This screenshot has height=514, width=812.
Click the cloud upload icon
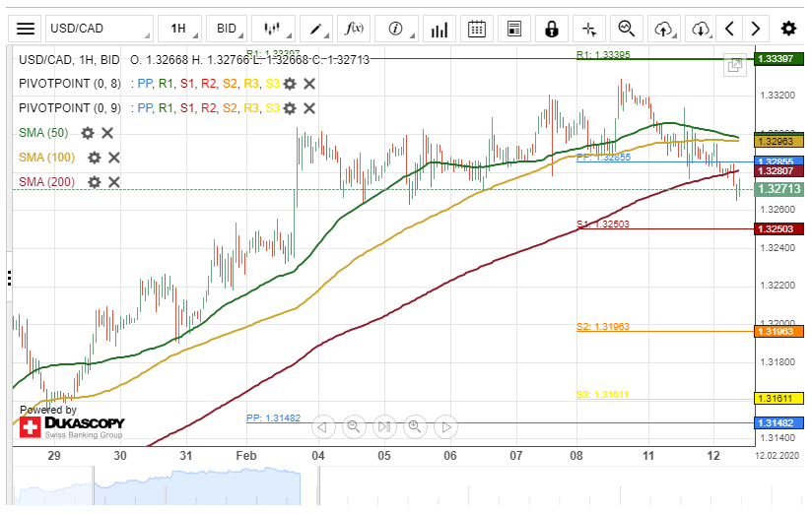point(663,29)
